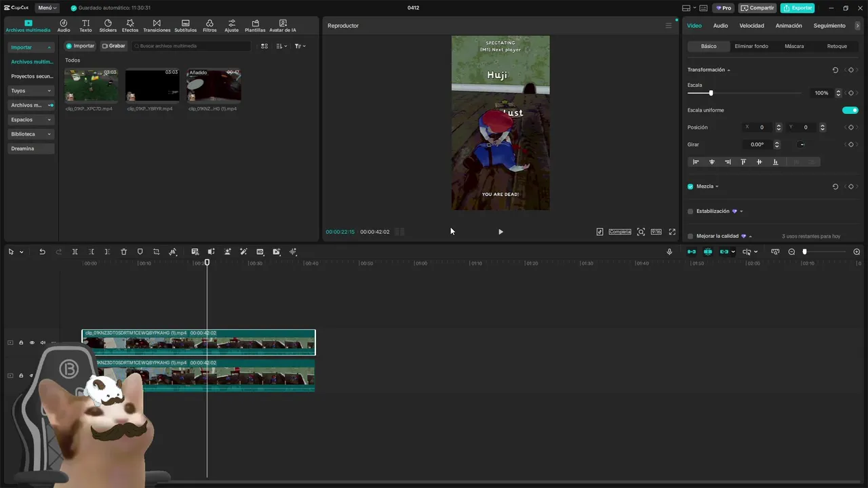The height and width of the screenshot is (488, 868).
Task: Open the media filter dropdown
Action: click(x=300, y=46)
